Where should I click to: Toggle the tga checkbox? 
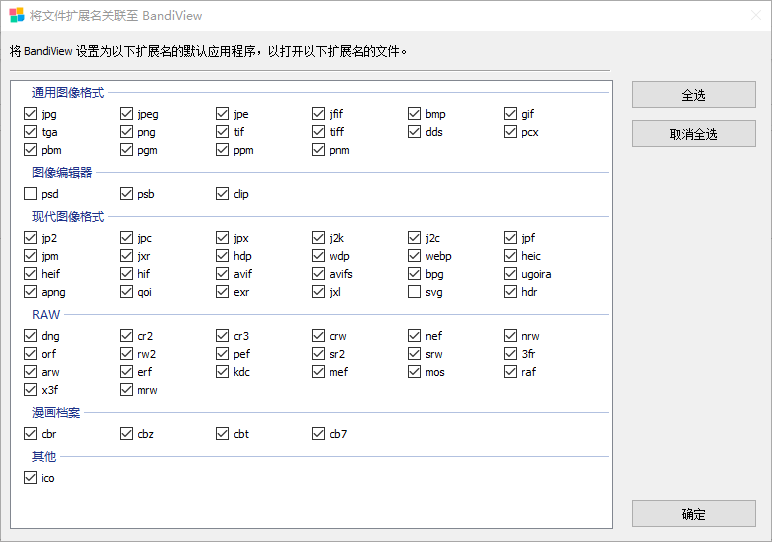(x=31, y=132)
